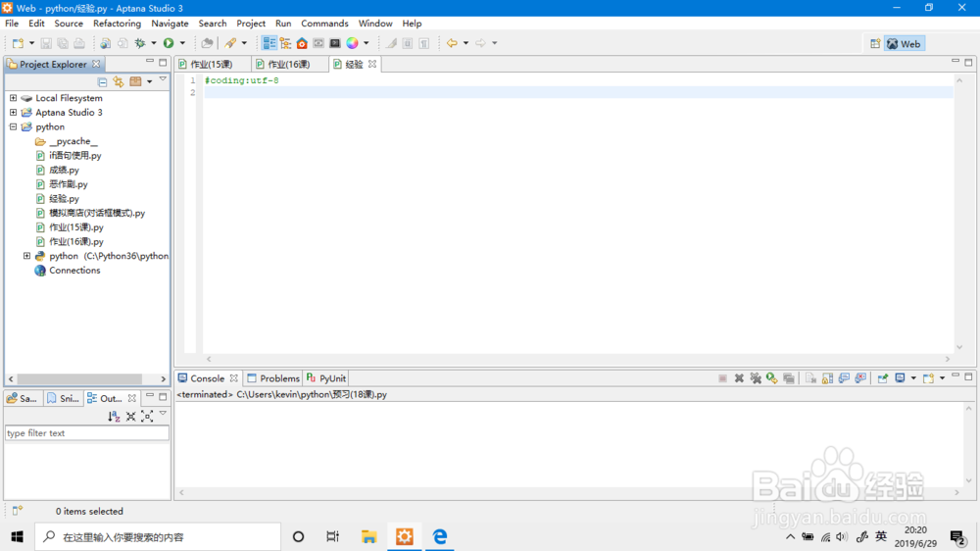Toggle Link with Editor in Project Explorer
The width and height of the screenshot is (980, 551).
pos(119,82)
